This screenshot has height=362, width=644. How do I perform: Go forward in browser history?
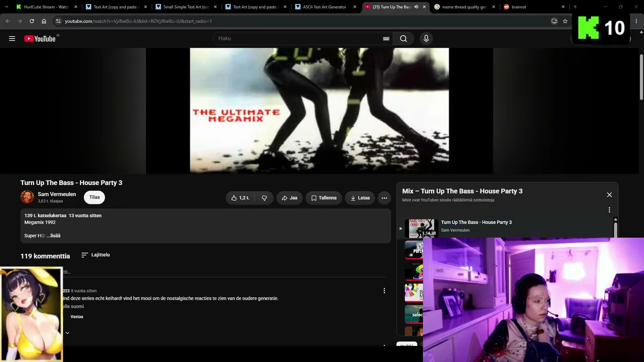20,21
